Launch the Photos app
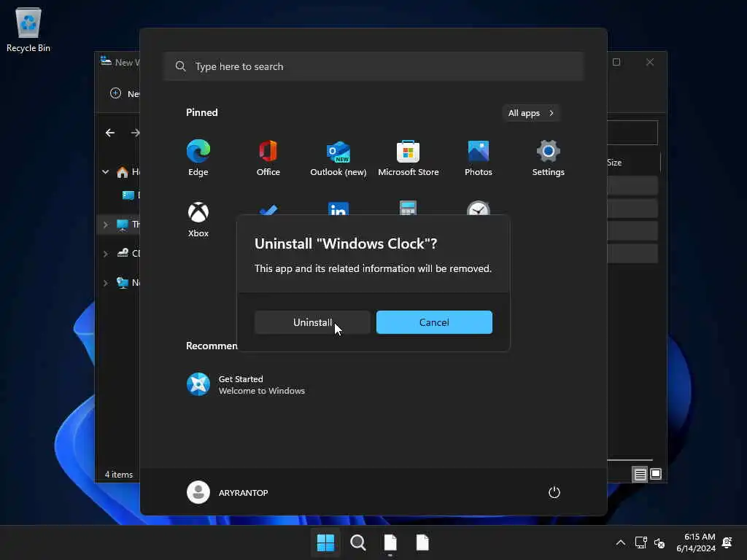This screenshot has height=560, width=747. tap(479, 158)
